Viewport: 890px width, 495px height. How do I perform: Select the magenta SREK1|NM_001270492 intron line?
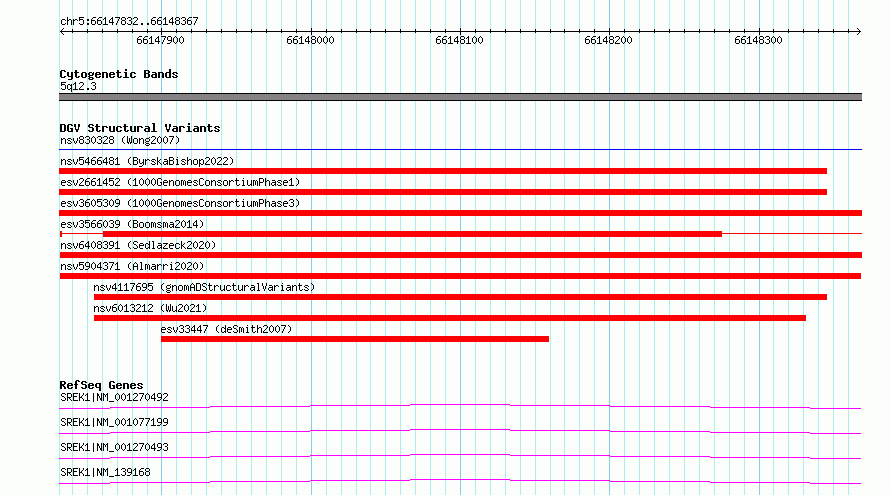click(x=460, y=406)
